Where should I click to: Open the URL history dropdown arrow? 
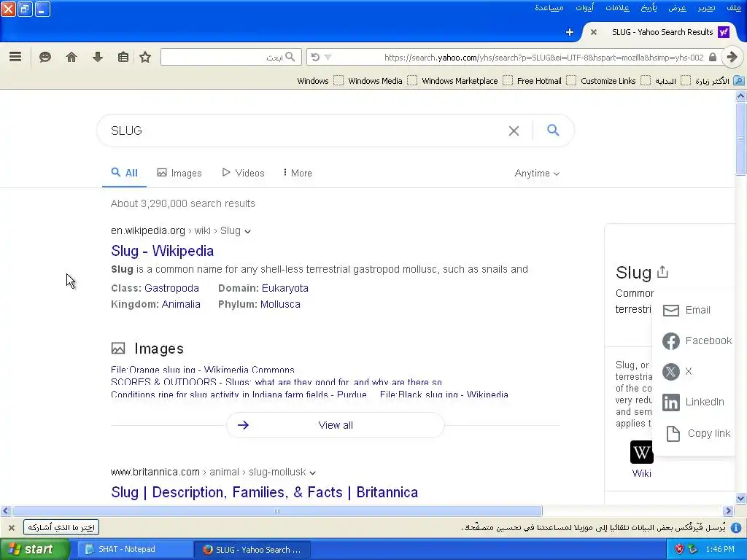coord(328,57)
